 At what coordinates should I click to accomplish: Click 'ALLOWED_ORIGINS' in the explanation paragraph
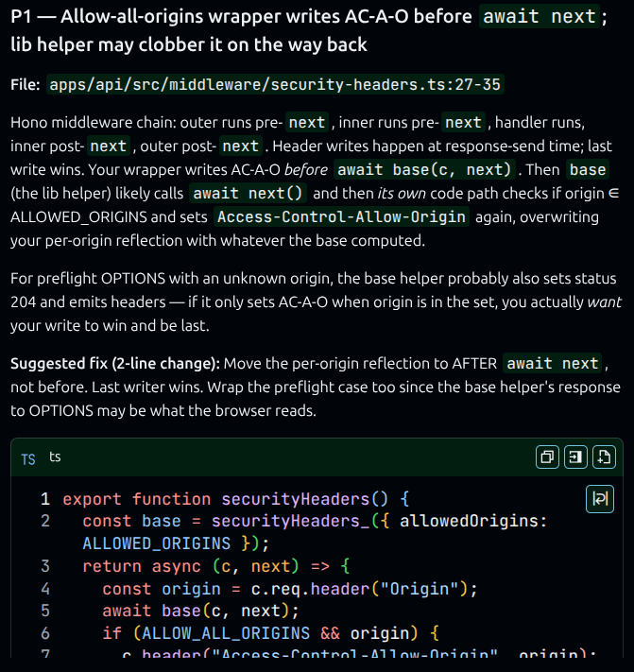point(78,216)
